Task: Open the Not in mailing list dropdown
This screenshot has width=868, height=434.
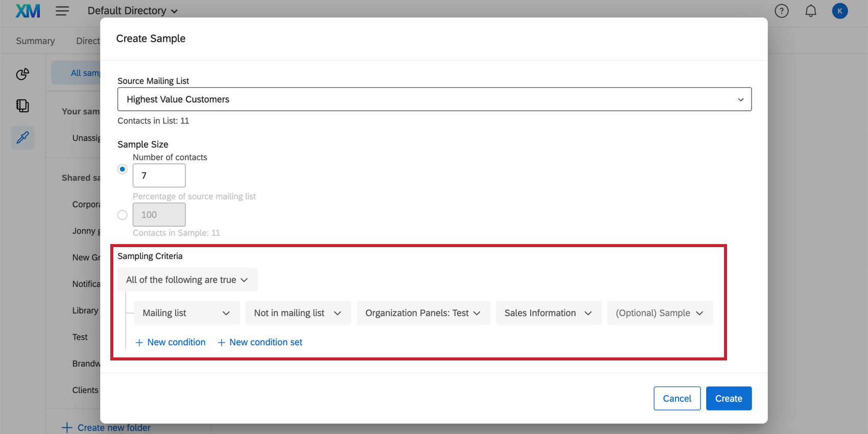Action: 298,313
